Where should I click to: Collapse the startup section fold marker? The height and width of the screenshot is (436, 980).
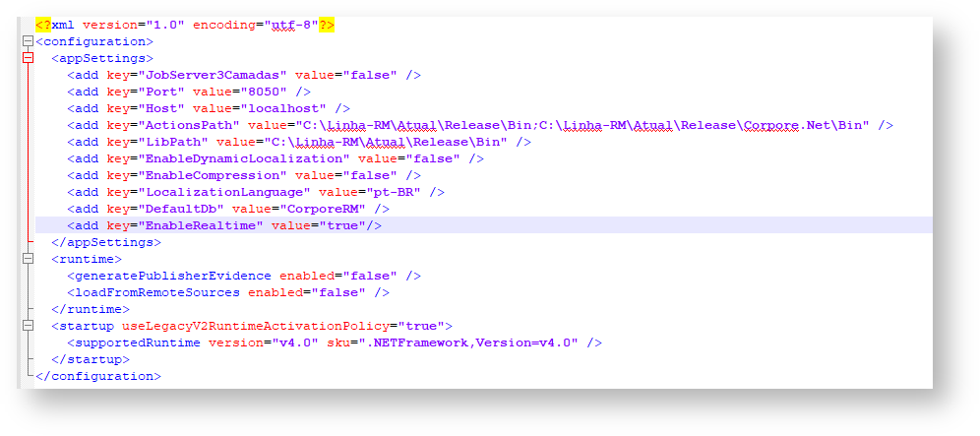tap(28, 326)
